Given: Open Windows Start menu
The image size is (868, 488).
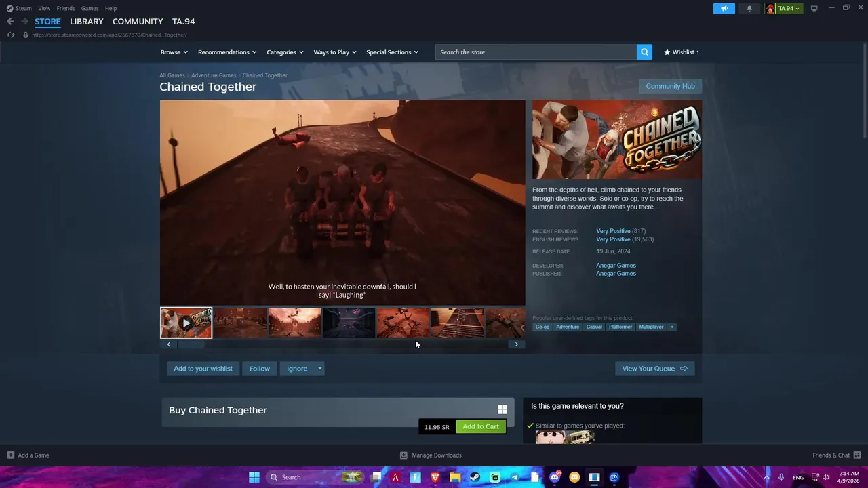Looking at the screenshot, I should [254, 477].
